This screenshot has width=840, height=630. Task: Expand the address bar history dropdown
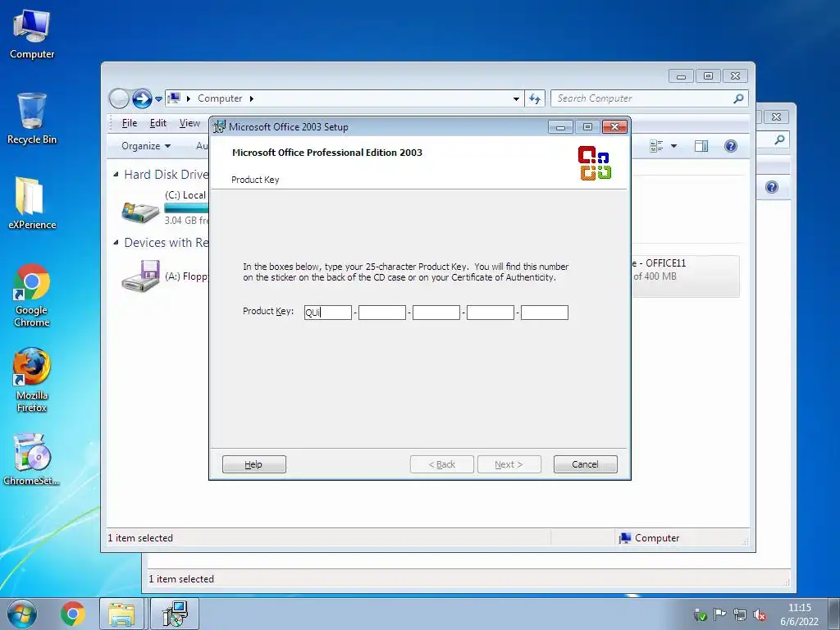point(516,98)
